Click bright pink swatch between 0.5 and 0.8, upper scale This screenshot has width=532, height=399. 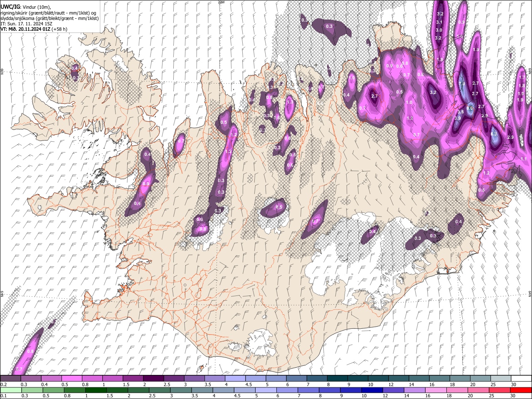(71, 379)
